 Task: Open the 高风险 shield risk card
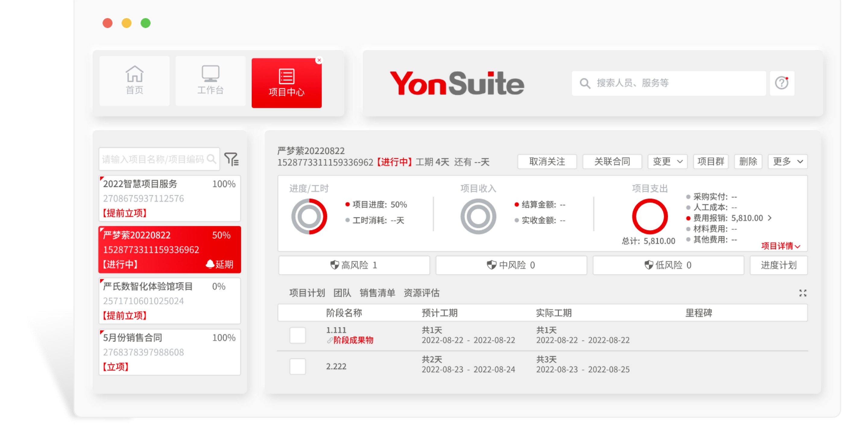(354, 265)
